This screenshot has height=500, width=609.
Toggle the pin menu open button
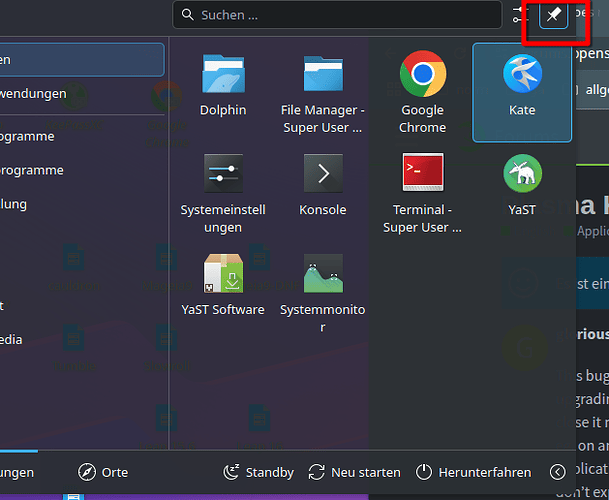click(x=553, y=15)
